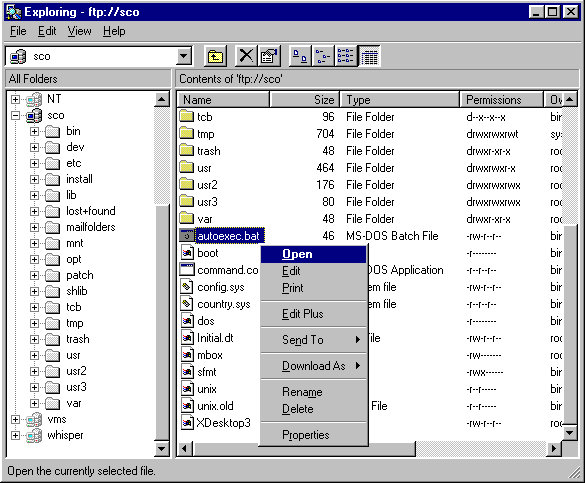Click the XDesktop3 file icon
Screen dimensions: 585x483
point(187,423)
